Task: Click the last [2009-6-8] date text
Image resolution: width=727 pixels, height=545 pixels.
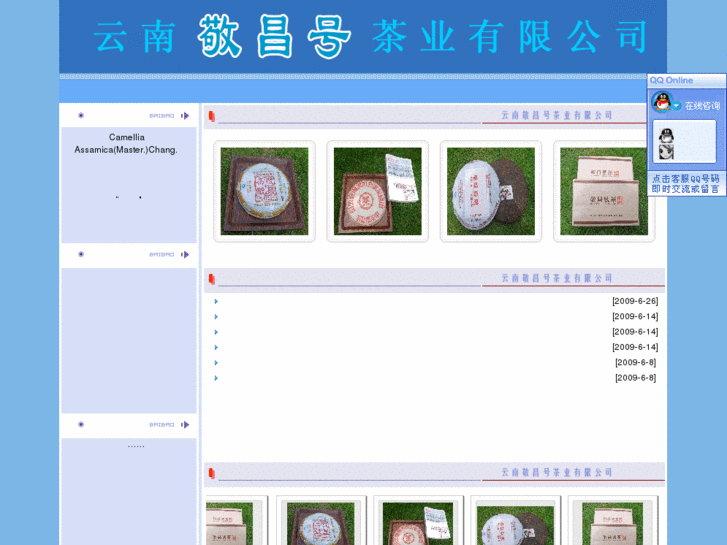Action: (x=636, y=378)
